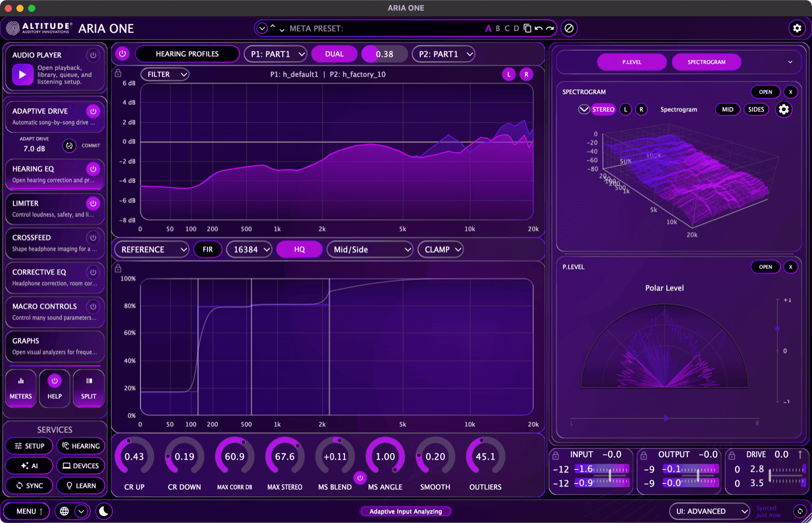812x523 pixels.
Task: Click the DUAL button
Action: [x=334, y=54]
